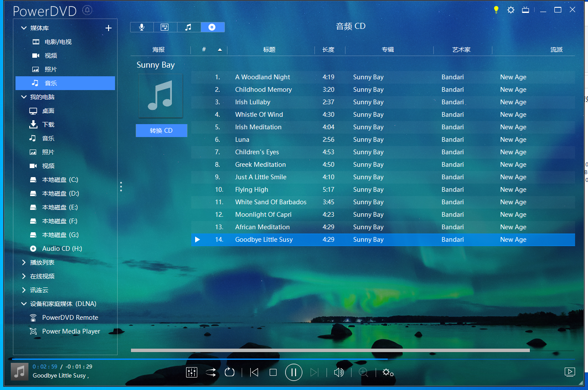Open the artist view tab with microphone icon

(142, 27)
